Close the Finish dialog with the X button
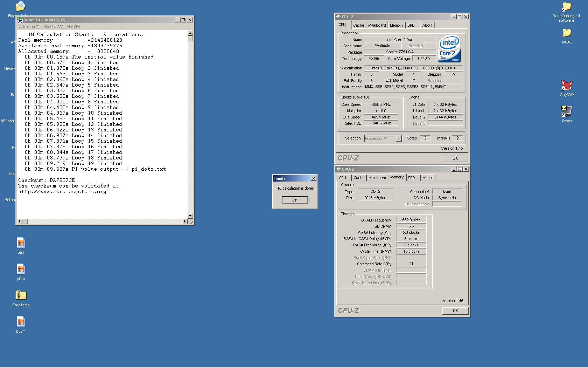This screenshot has height=368, width=588. coord(314,178)
